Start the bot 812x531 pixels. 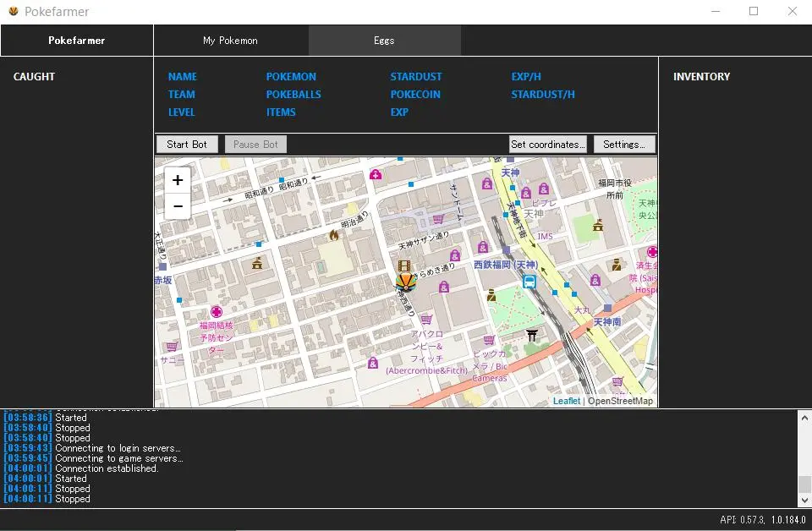coord(187,145)
